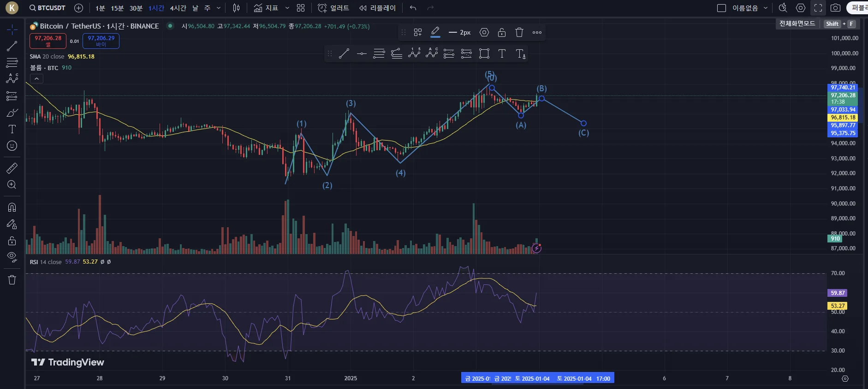Pick trend line from favorites toolbar
The width and height of the screenshot is (868, 389).
(344, 54)
